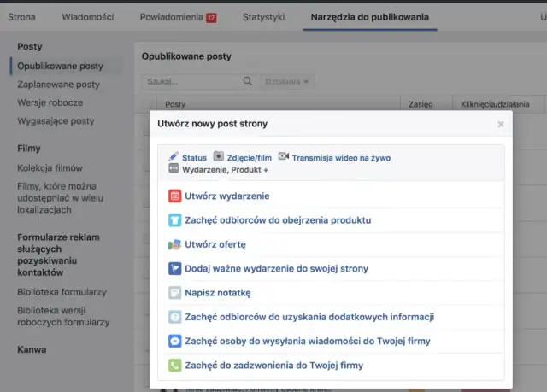547x392 pixels.
Task: Click the Messenger icon in the list
Action: (174, 341)
